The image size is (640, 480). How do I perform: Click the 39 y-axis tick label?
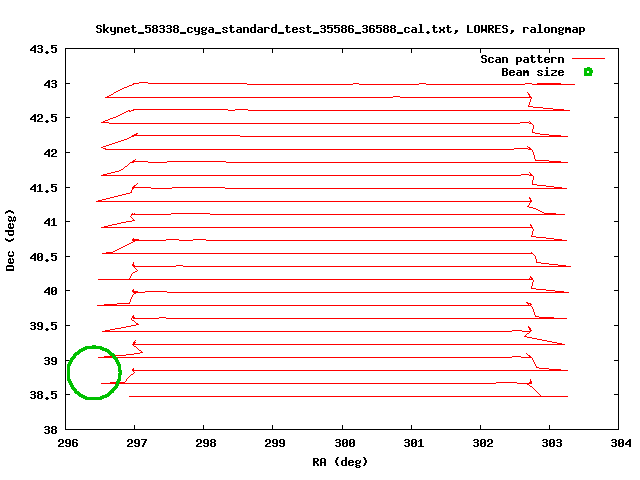pos(50,361)
